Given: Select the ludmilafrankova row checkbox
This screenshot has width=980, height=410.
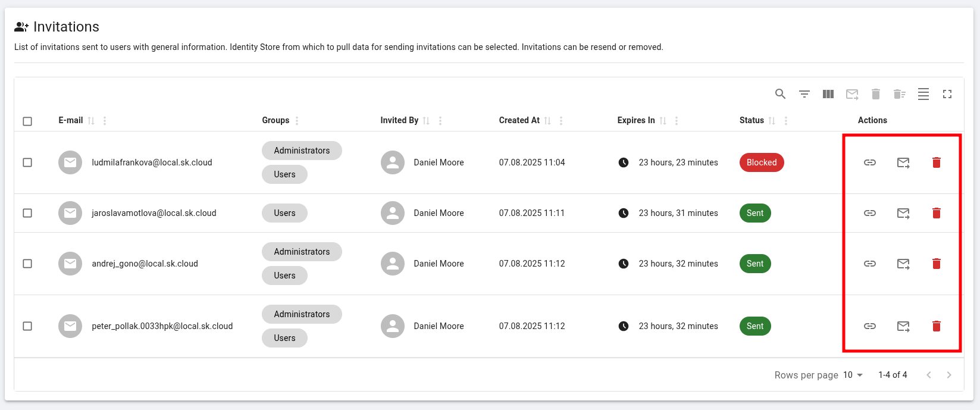Looking at the screenshot, I should click(27, 162).
